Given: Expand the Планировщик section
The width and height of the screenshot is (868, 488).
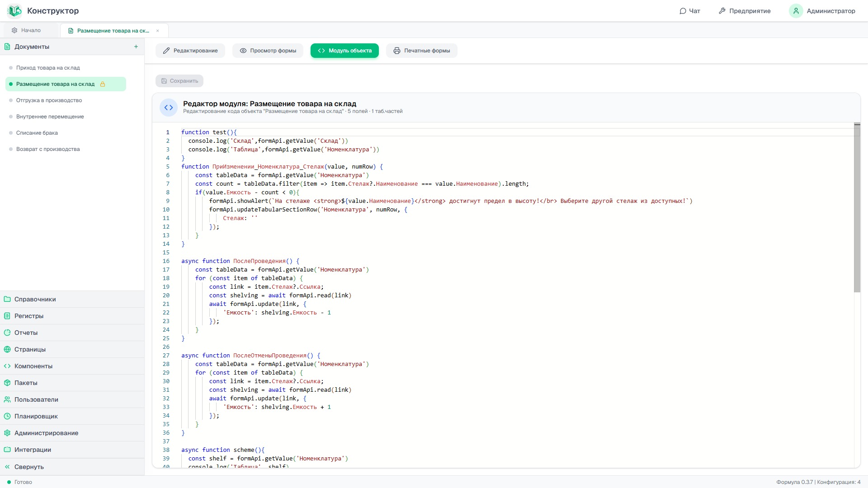Looking at the screenshot, I should [72, 416].
